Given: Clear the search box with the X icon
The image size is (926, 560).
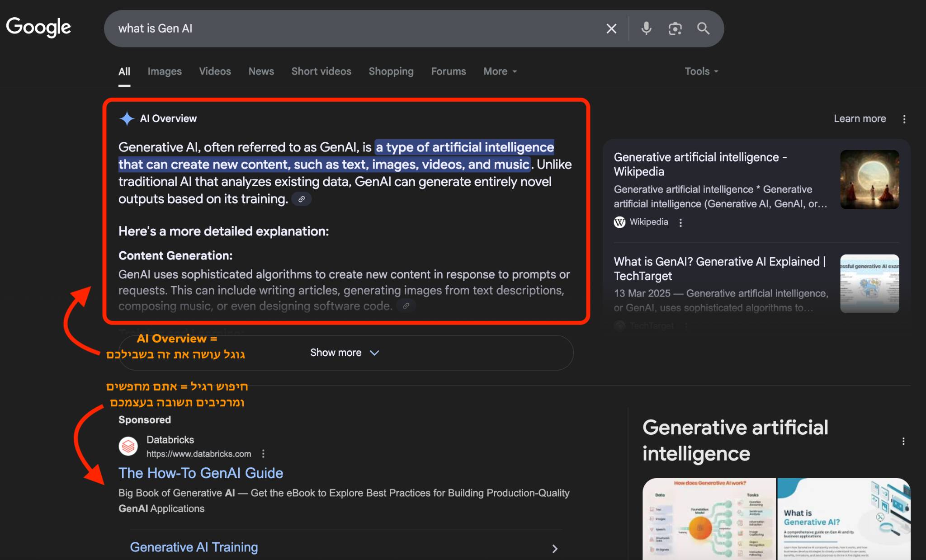Looking at the screenshot, I should [611, 28].
